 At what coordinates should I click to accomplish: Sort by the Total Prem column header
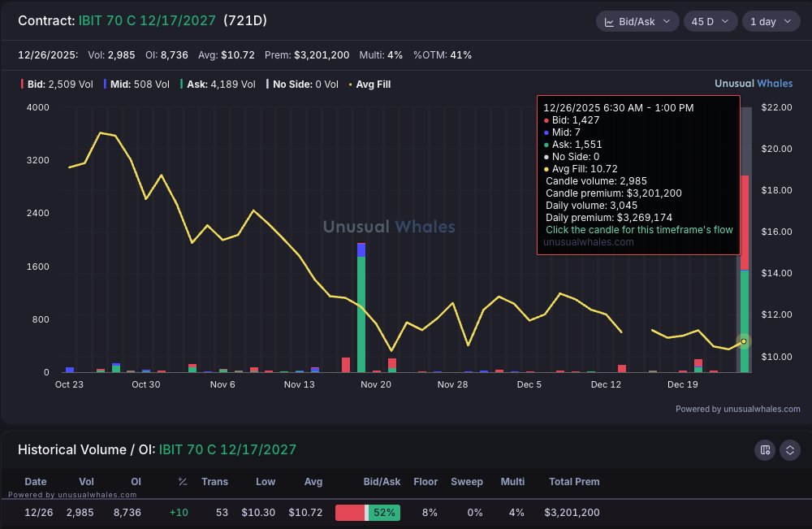pyautogui.click(x=574, y=482)
